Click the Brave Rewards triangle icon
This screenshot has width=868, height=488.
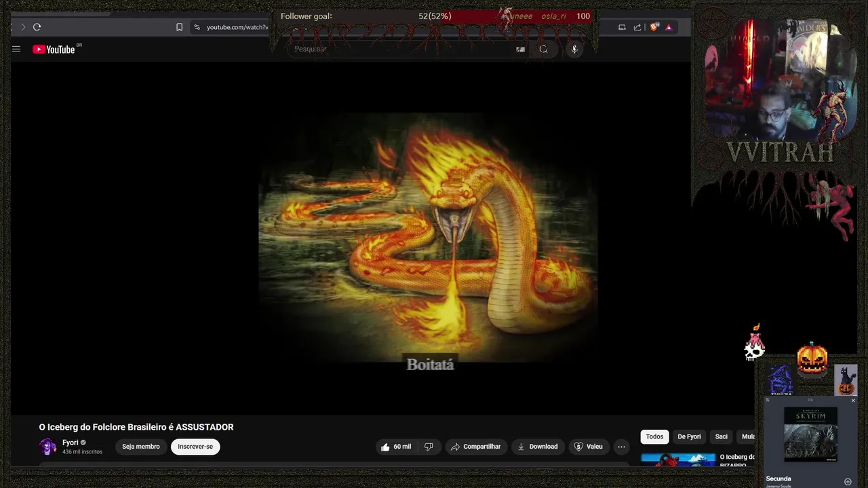pos(669,27)
